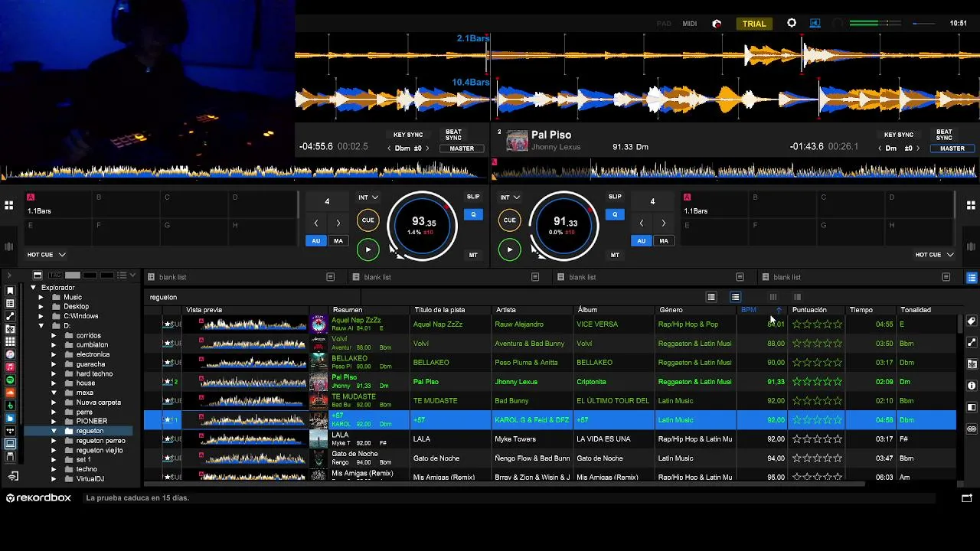
Task: Toggle quantize Q on the left deck
Action: [x=473, y=215]
